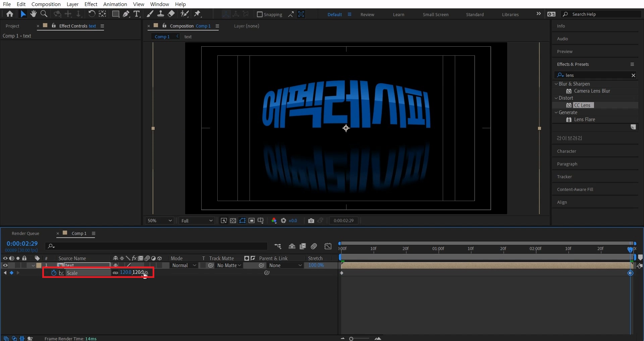
Task: Select the Rotation tool
Action: click(91, 14)
